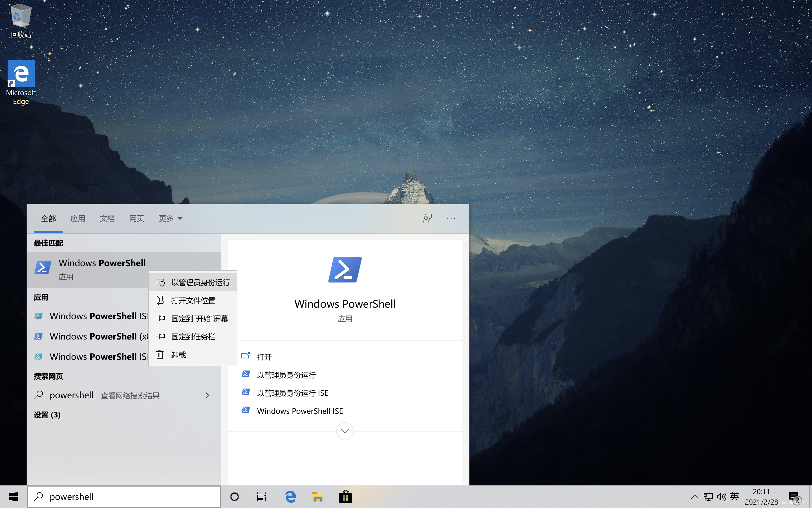Open the last Windows PowerShell ISE app result

[89, 356]
